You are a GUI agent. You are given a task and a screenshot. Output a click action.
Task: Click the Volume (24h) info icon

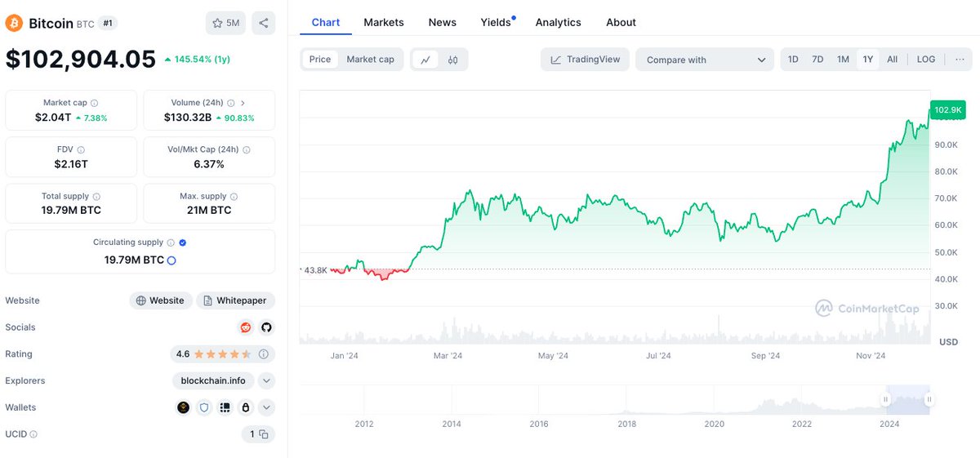tap(230, 104)
